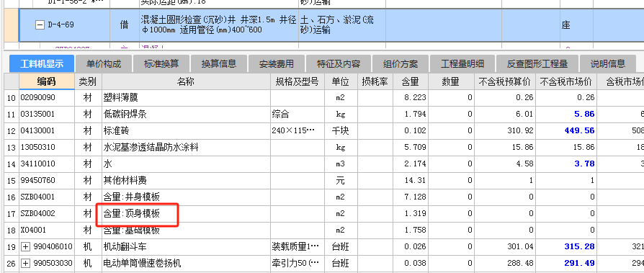Image resolution: width=644 pixels, height=273 pixels.
Task: Expand row 26 电动单筒慢速卷扬机 sub-items
Action: click(x=26, y=263)
